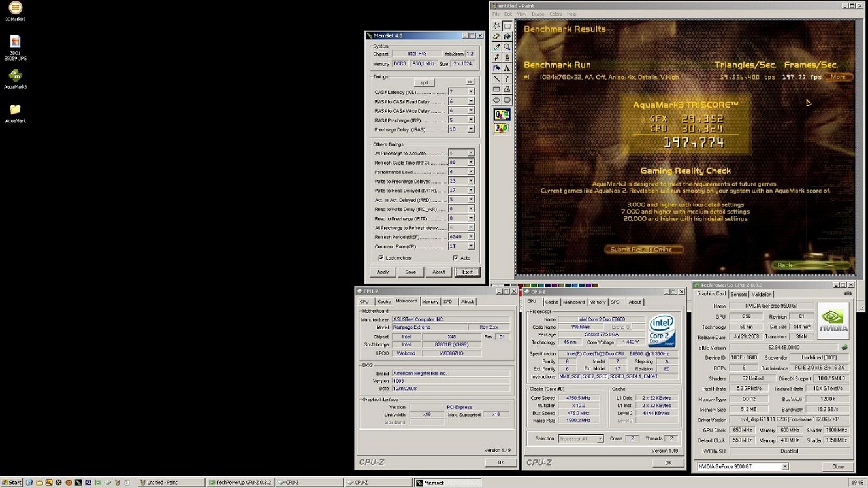Open the Colors menu in Paint
This screenshot has width=868, height=488.
tap(555, 14)
